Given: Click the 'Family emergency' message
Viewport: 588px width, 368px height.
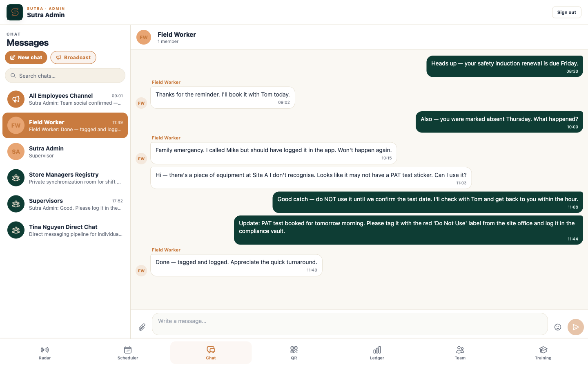Looking at the screenshot, I should point(274,153).
